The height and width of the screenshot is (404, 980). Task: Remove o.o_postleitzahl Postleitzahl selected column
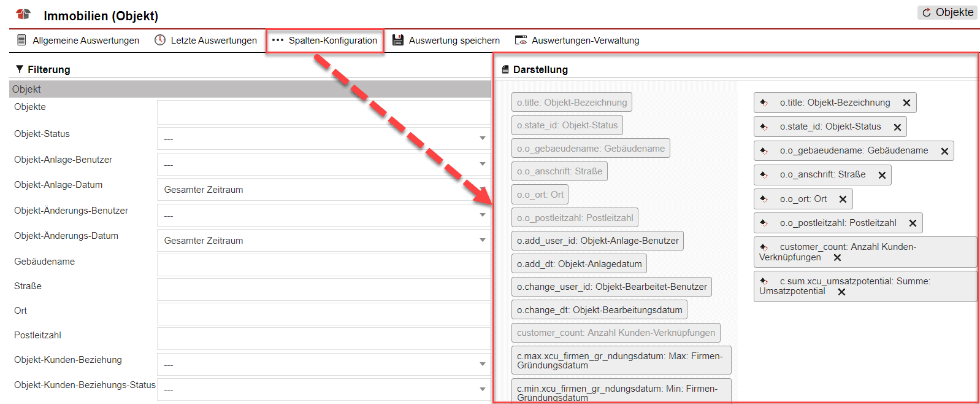click(913, 223)
